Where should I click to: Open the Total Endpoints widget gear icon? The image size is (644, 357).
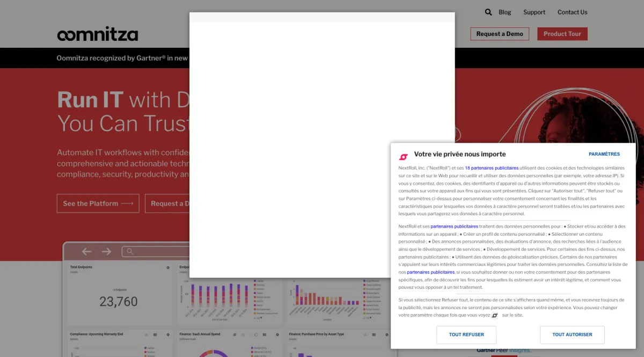click(168, 267)
